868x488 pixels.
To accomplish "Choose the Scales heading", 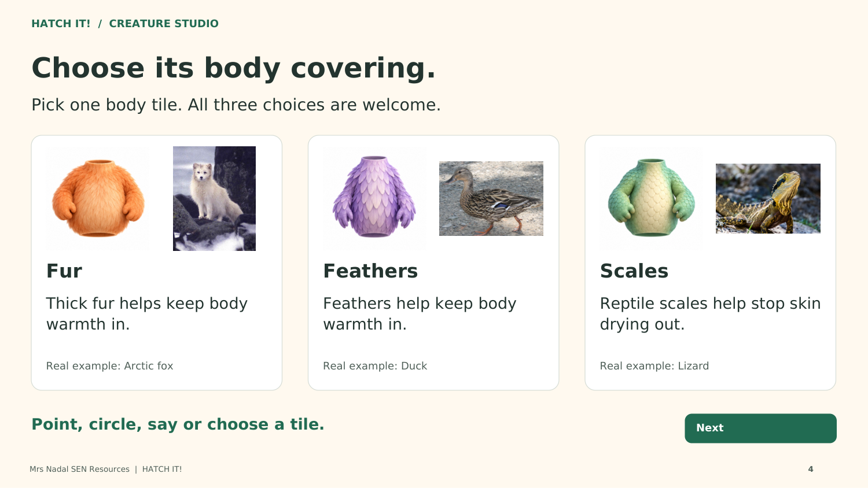I will [634, 271].
